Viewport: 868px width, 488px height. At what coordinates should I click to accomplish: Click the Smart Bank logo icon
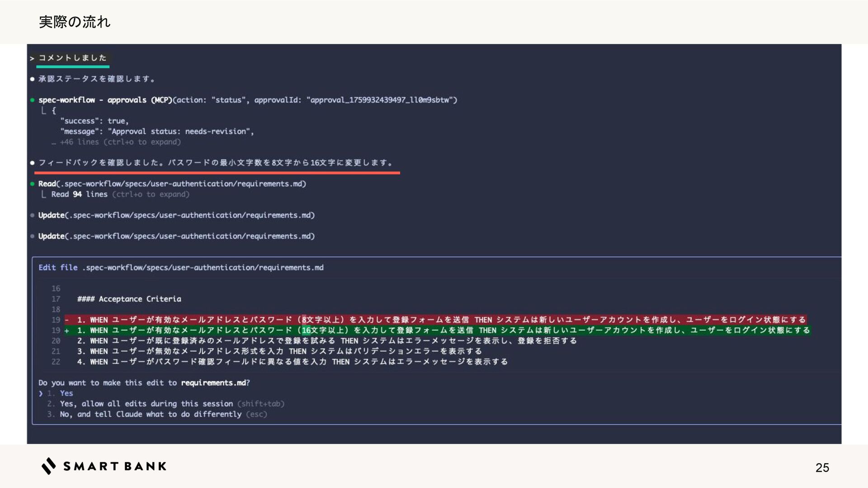(49, 466)
